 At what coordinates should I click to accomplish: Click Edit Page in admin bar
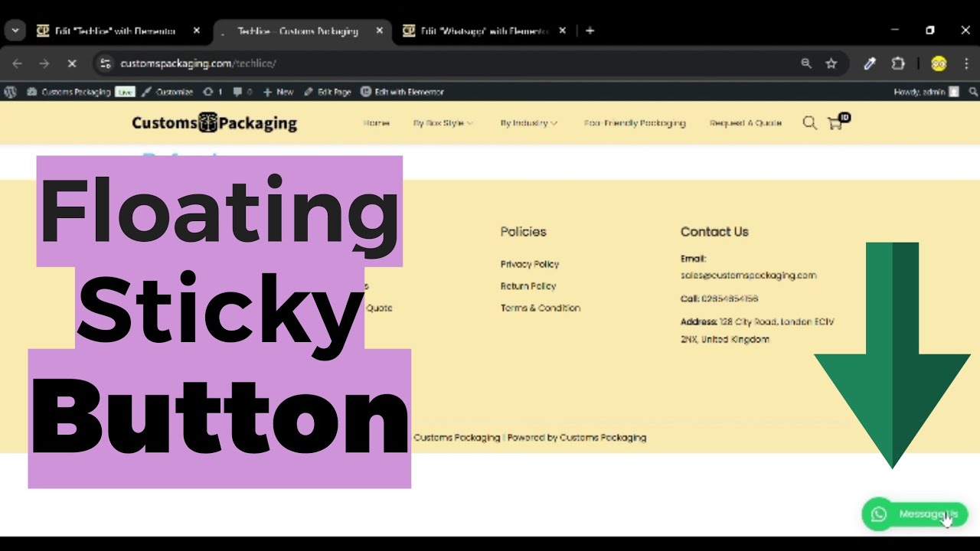(328, 92)
